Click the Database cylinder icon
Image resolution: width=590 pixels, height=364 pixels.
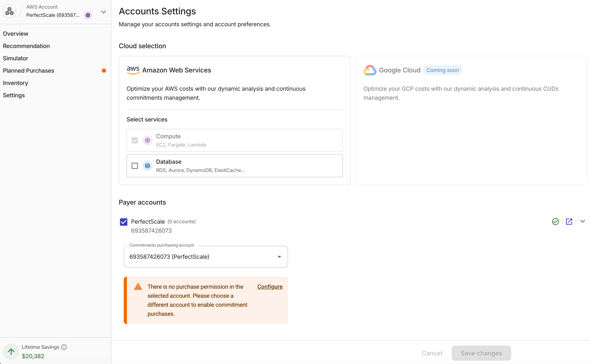point(147,166)
